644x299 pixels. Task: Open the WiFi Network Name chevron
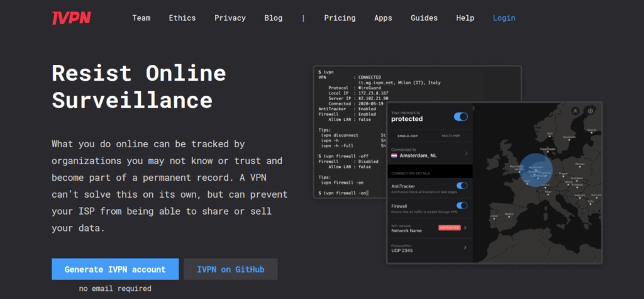coord(465,227)
